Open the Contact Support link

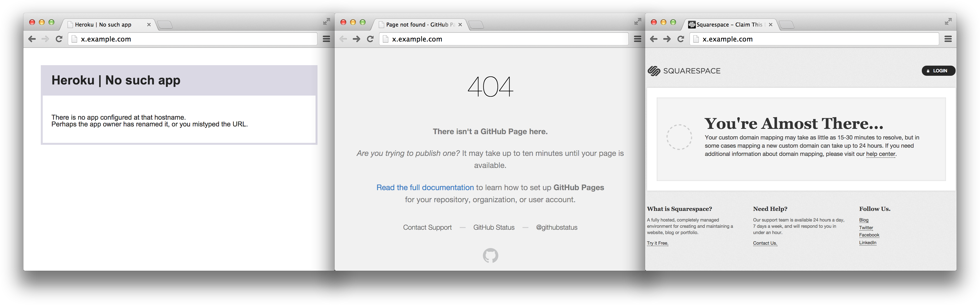427,227
